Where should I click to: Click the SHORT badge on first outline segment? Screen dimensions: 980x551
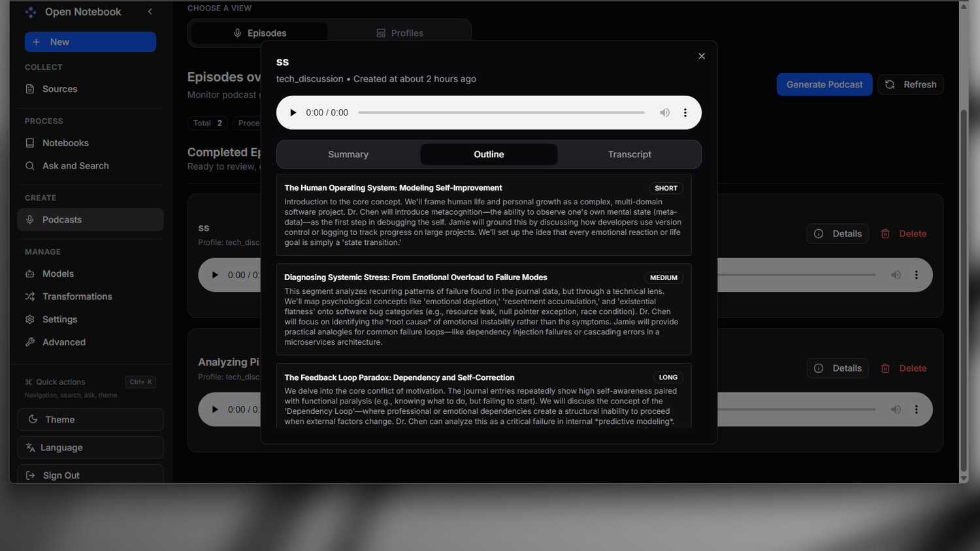coord(666,188)
